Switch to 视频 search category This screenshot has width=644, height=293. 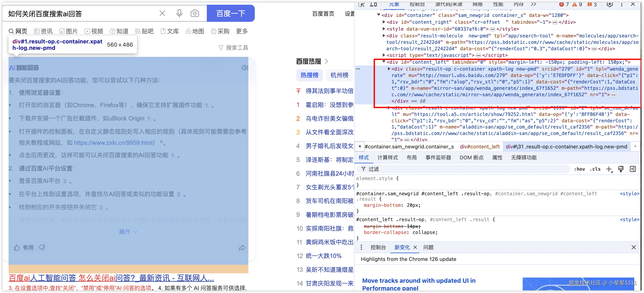(94, 31)
